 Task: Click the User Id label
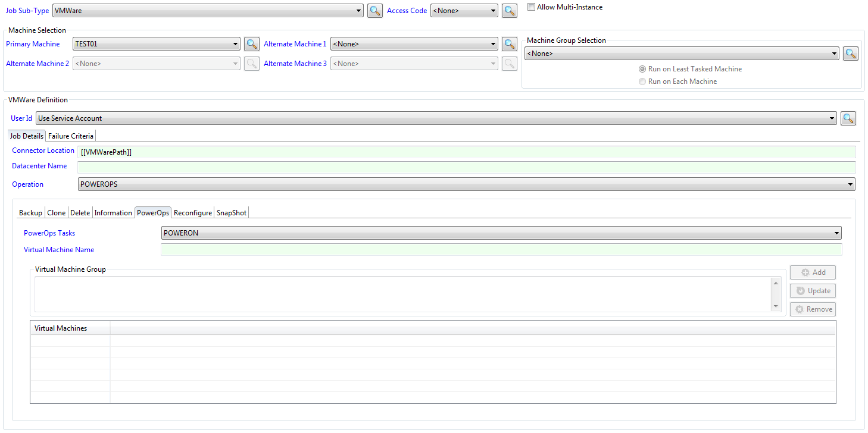tap(21, 118)
